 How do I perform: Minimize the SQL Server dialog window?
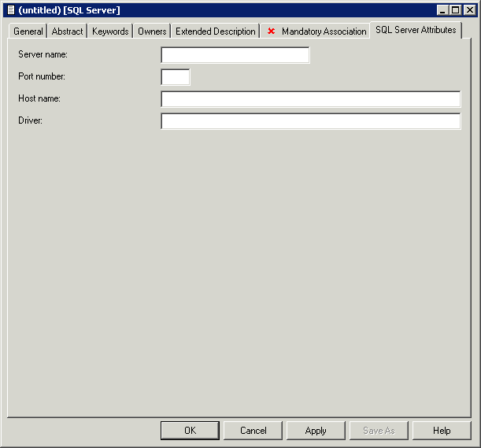click(442, 9)
